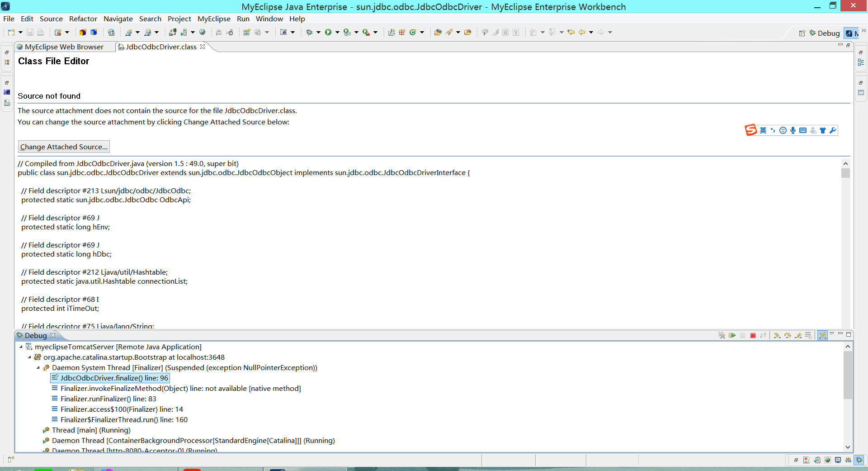Select the JdbcOdbcDriver.class editor tab

pos(161,47)
